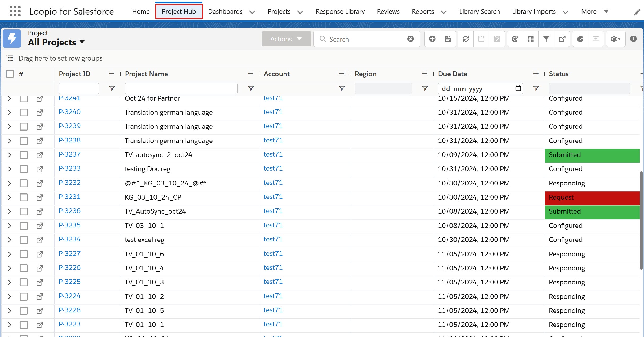Screen dimensions: 644x337
Task: Open record P-3240 via its external link icon
Action: click(40, 113)
